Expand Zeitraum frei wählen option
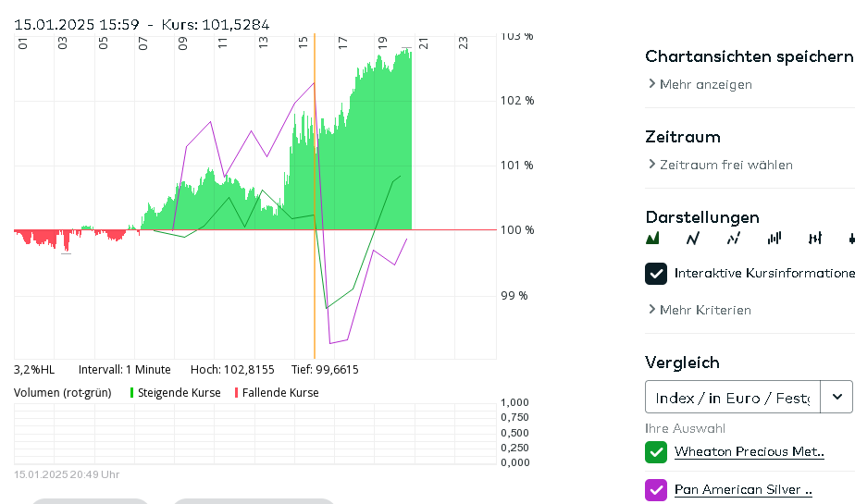 tap(721, 165)
